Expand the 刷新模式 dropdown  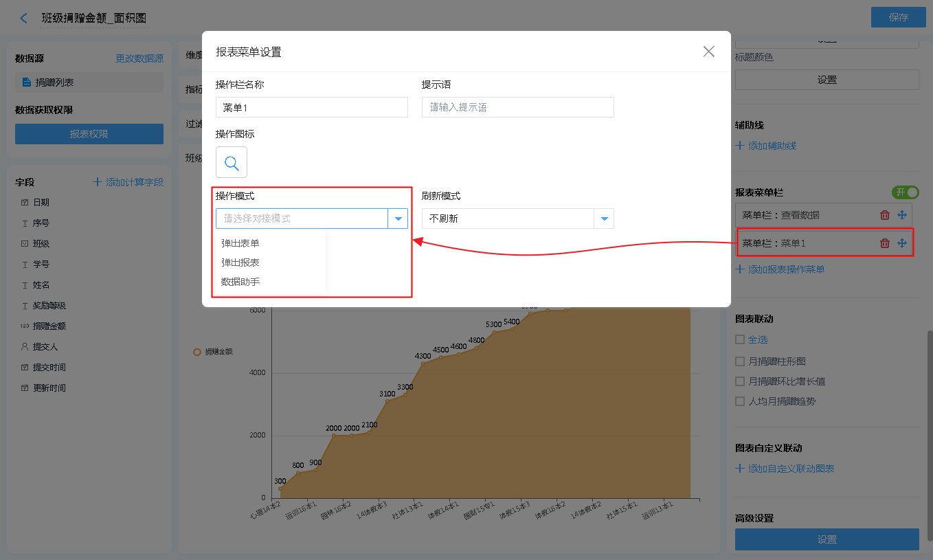(604, 219)
